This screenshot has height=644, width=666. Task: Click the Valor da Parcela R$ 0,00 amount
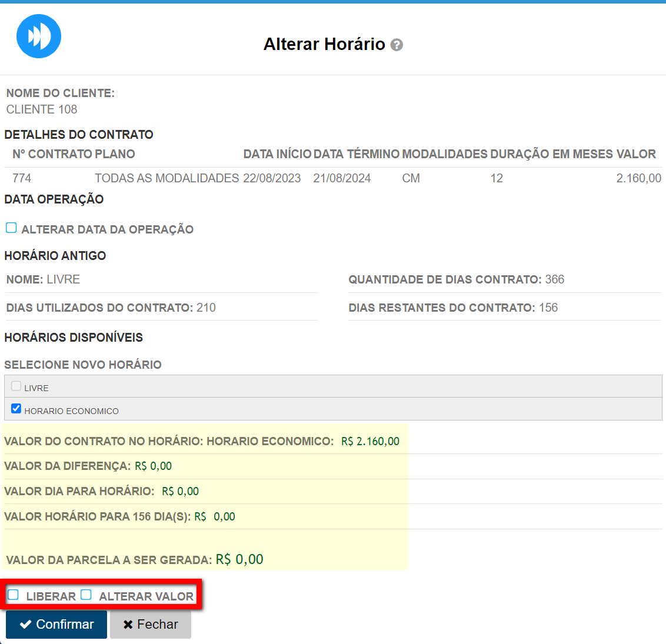point(239,559)
